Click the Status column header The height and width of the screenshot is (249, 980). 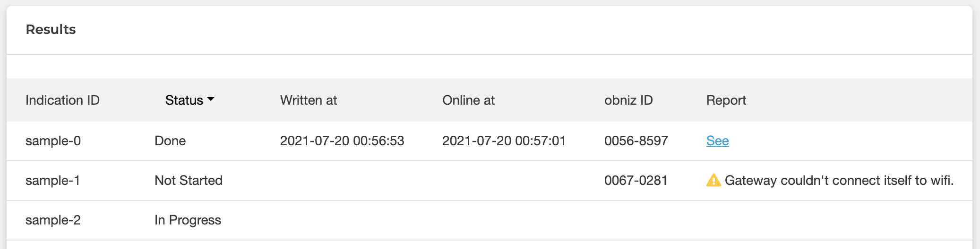click(184, 100)
